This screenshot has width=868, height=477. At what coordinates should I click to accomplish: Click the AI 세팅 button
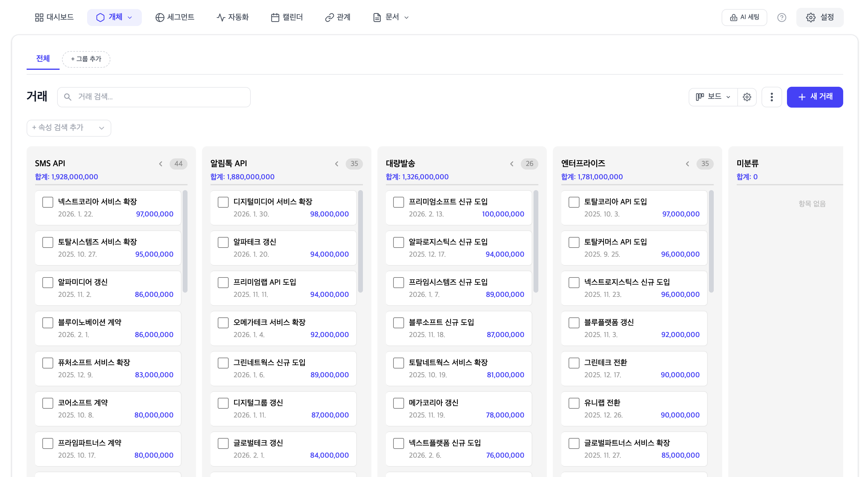pos(744,17)
